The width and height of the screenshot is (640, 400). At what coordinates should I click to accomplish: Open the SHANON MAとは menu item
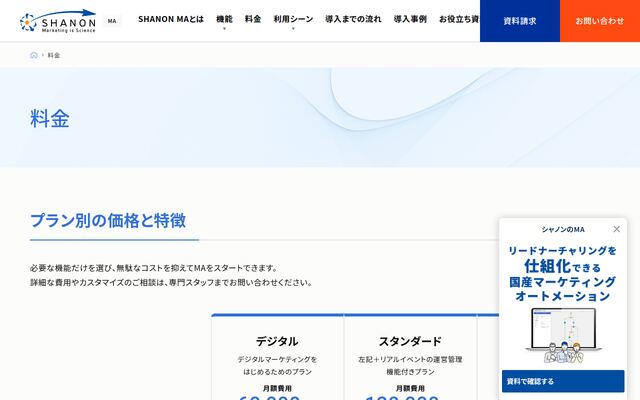point(171,19)
